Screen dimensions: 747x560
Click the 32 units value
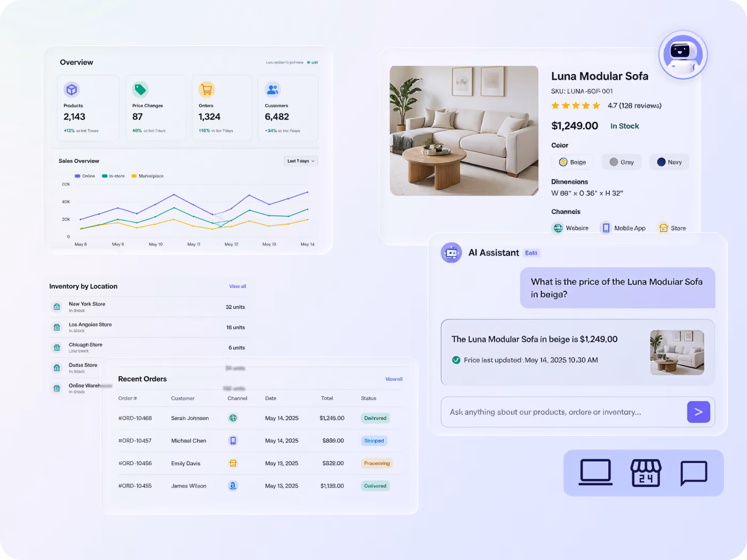[x=235, y=307]
